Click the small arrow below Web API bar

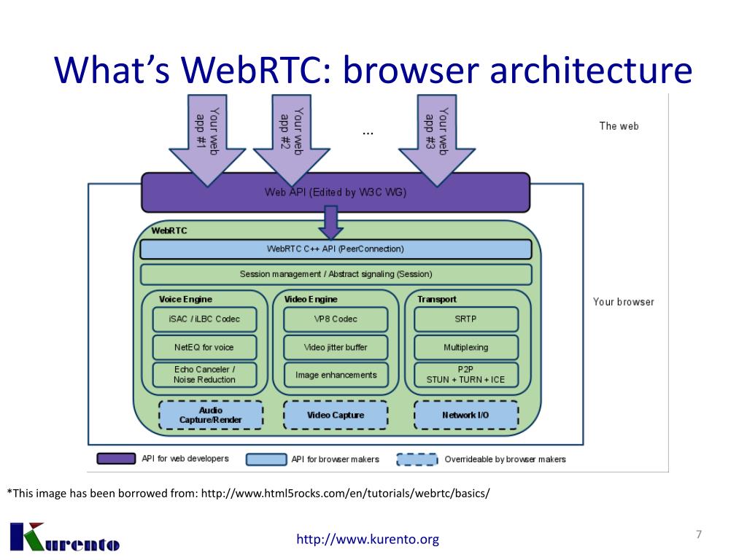coord(331,222)
